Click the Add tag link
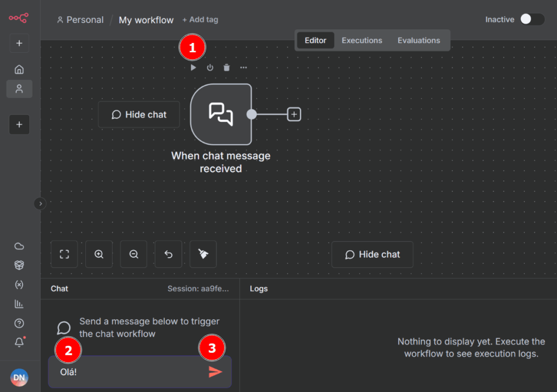The image size is (557, 392). pos(200,20)
